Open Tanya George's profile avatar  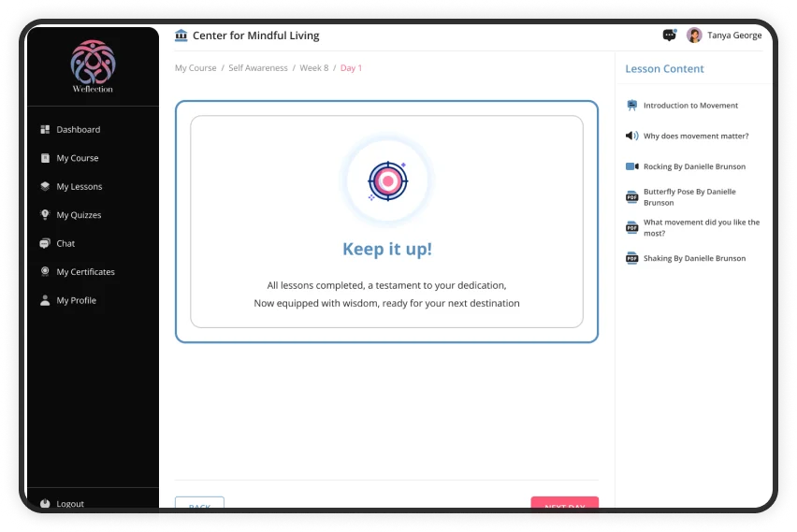point(694,36)
